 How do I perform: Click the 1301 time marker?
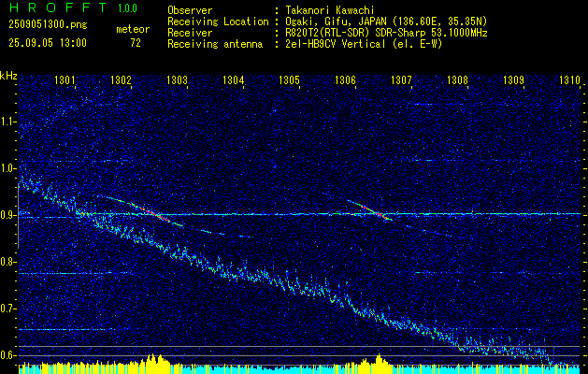point(65,80)
